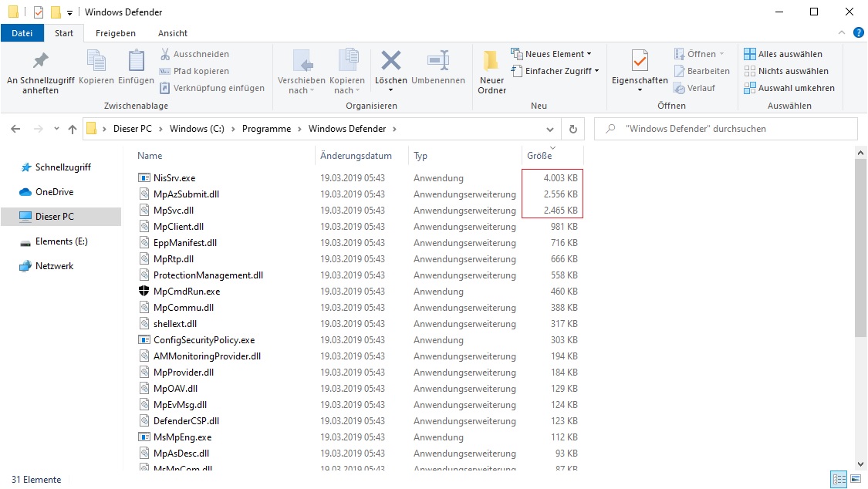
Task: Open Neues Element dropdown
Action: point(551,54)
